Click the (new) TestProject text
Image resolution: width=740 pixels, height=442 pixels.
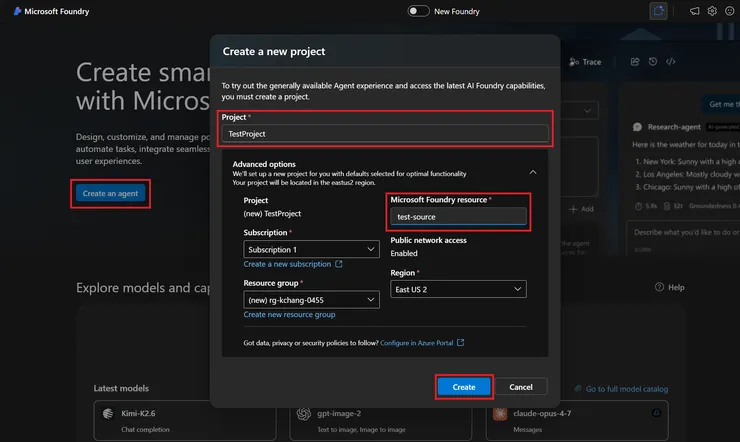[x=272, y=214]
